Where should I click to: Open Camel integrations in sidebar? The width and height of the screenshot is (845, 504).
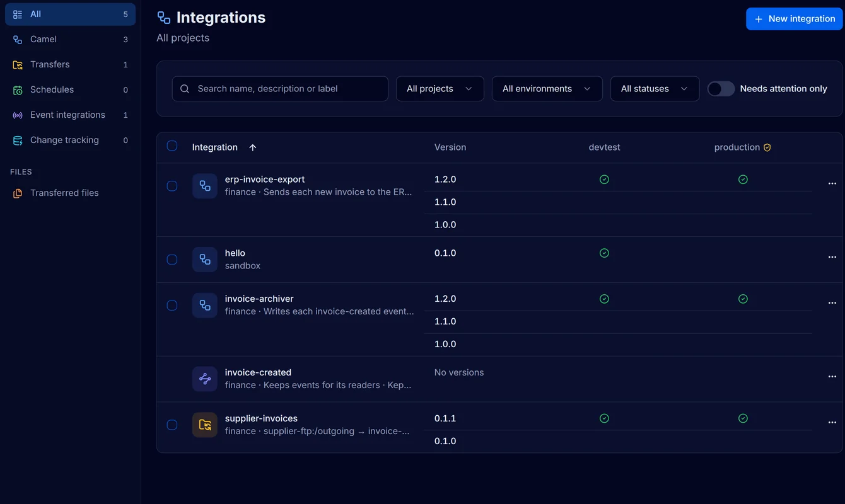click(x=70, y=39)
